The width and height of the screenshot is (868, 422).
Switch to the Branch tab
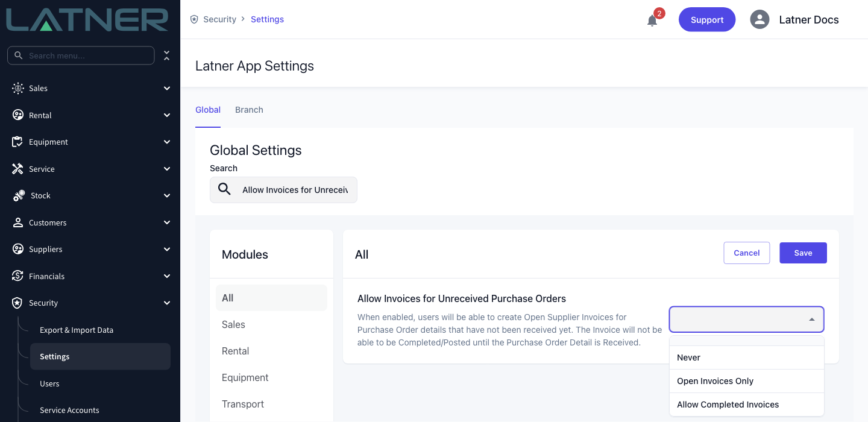click(x=249, y=110)
